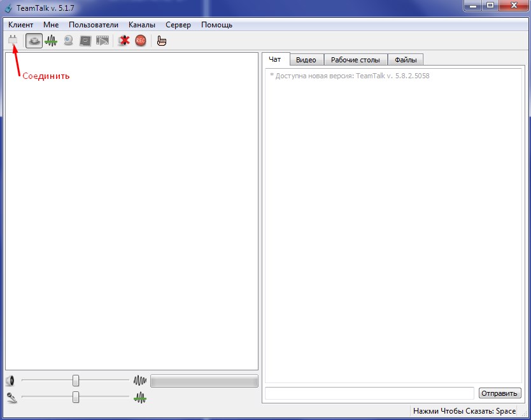The height and width of the screenshot is (420, 531).
Task: Switch to the Видео tab
Action: [x=306, y=60]
